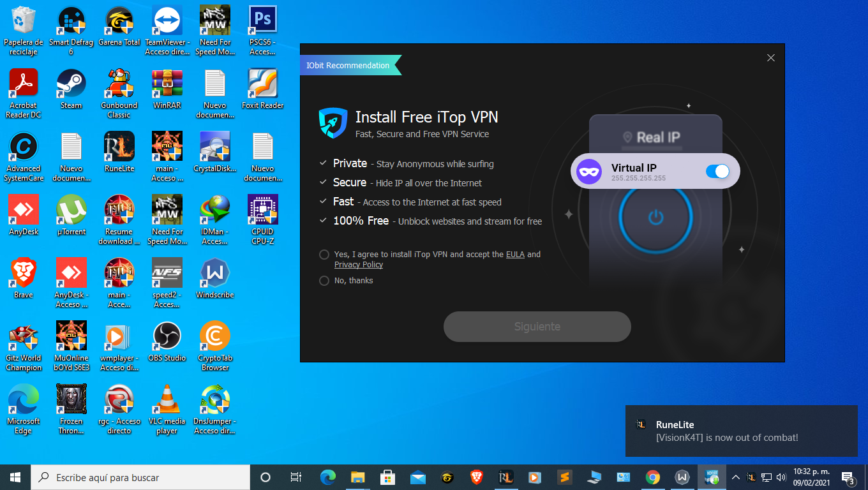The height and width of the screenshot is (490, 868).
Task: Switch to the IObit installer taskbar button
Action: 712,477
